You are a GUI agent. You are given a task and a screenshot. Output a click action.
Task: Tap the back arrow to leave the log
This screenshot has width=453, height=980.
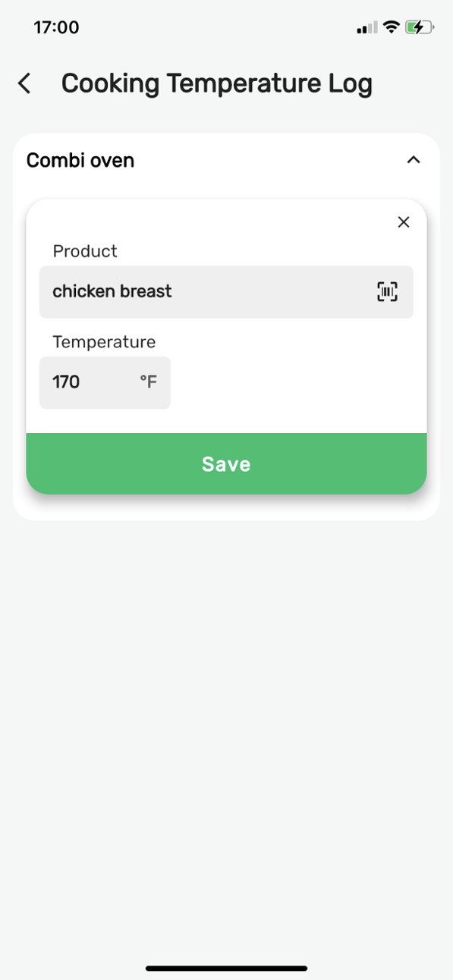pyautogui.click(x=24, y=83)
